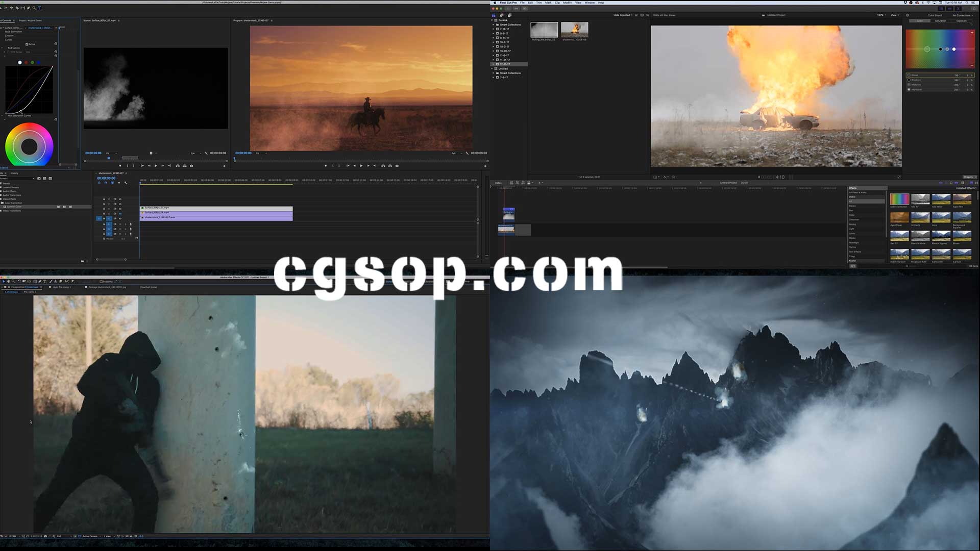
Task: Open the View dropdown above the viewer
Action: pyautogui.click(x=895, y=15)
